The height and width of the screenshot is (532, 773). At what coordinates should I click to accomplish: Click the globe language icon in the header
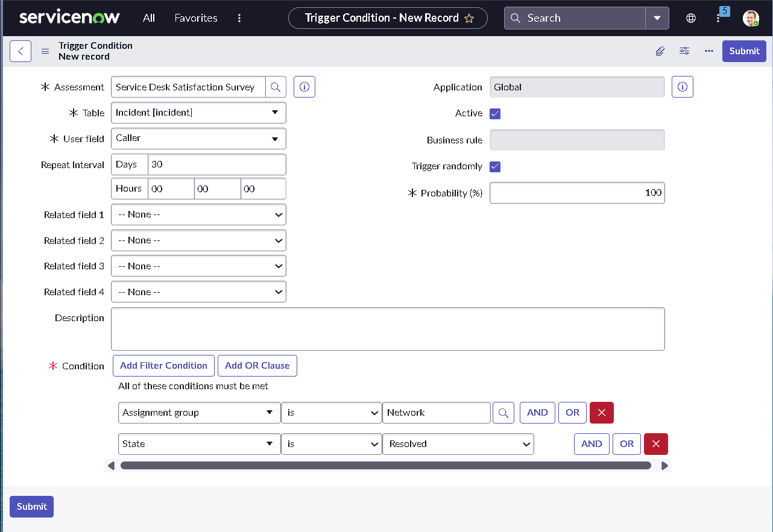click(x=690, y=18)
